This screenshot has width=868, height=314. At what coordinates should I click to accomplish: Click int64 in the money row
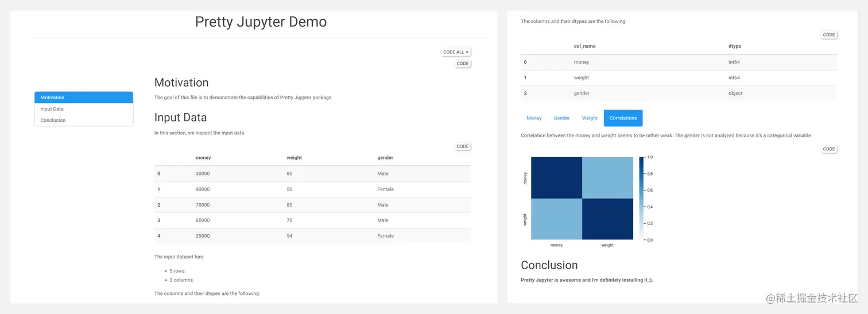point(734,62)
